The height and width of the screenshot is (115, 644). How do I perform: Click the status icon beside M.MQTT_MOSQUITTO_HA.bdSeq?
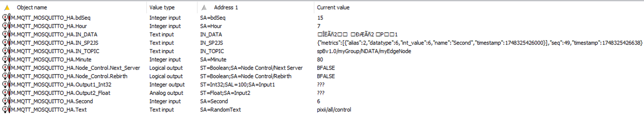pyautogui.click(x=6, y=18)
